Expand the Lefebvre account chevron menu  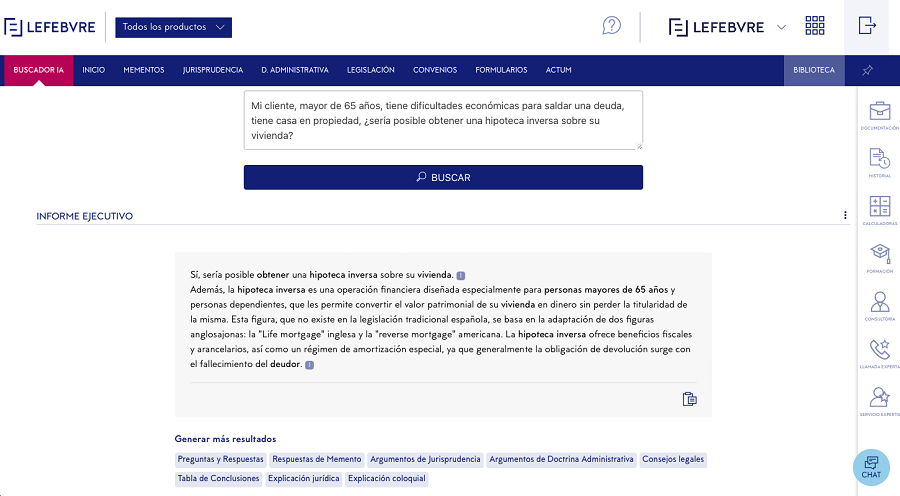pyautogui.click(x=782, y=27)
